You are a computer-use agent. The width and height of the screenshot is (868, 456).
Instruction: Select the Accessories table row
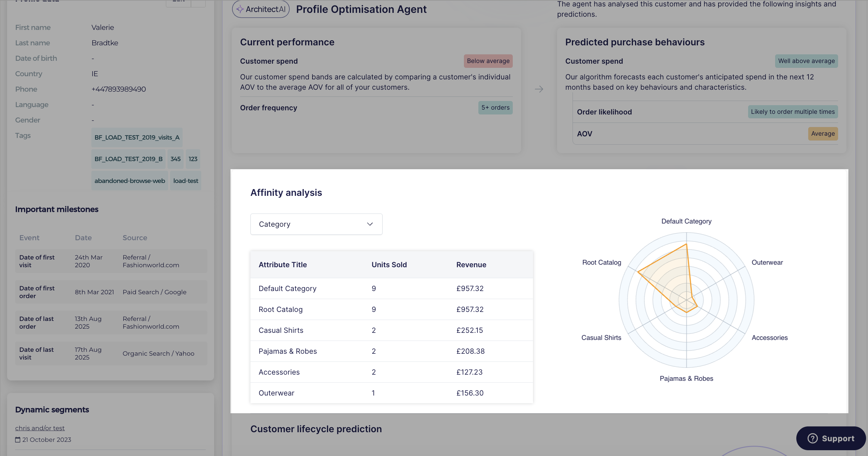tap(391, 372)
